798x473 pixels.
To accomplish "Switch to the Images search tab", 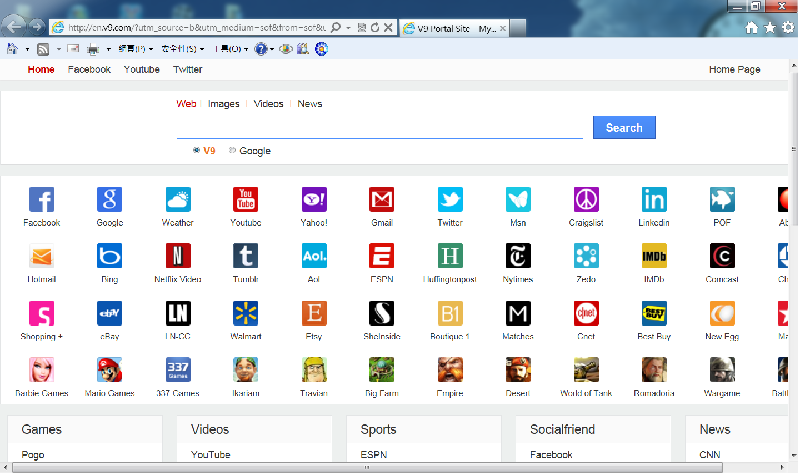I will [223, 104].
